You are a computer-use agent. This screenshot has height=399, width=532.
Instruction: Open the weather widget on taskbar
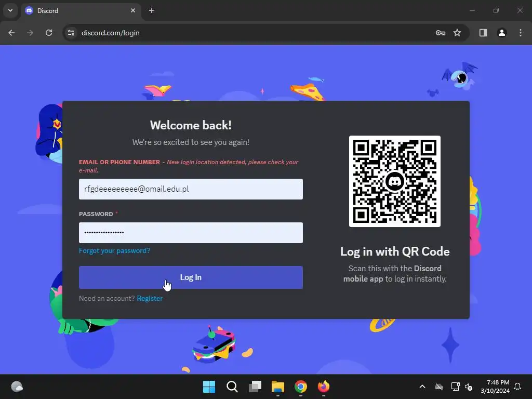(17, 387)
